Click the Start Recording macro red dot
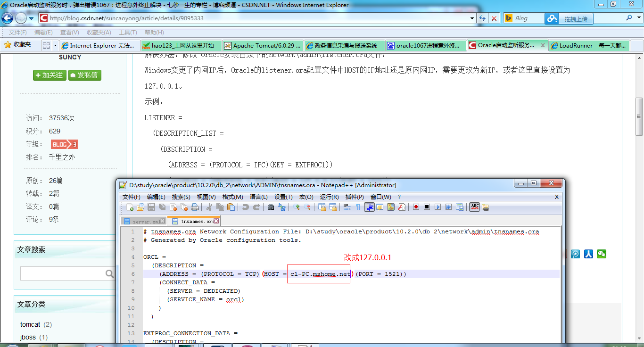The image size is (644, 347). 416,207
